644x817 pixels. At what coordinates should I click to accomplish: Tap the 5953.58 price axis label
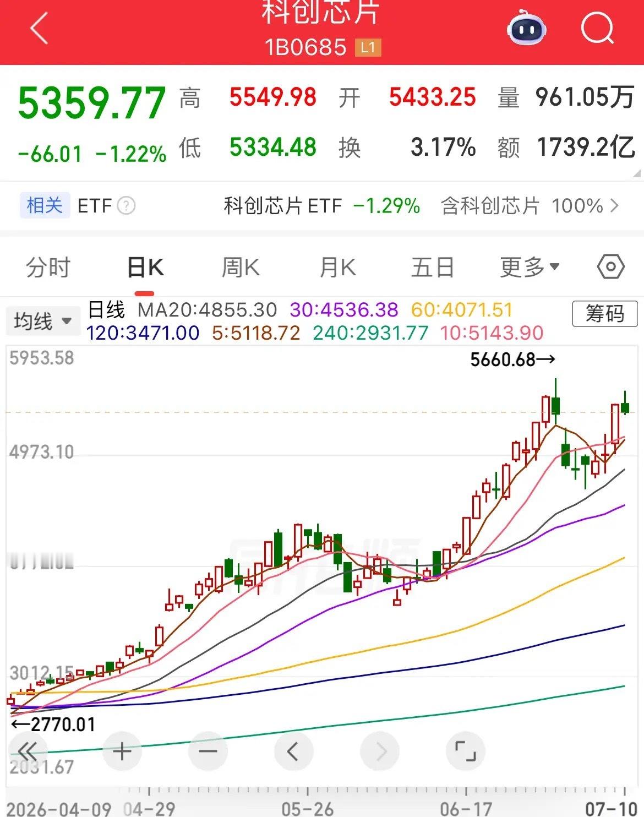click(x=42, y=358)
